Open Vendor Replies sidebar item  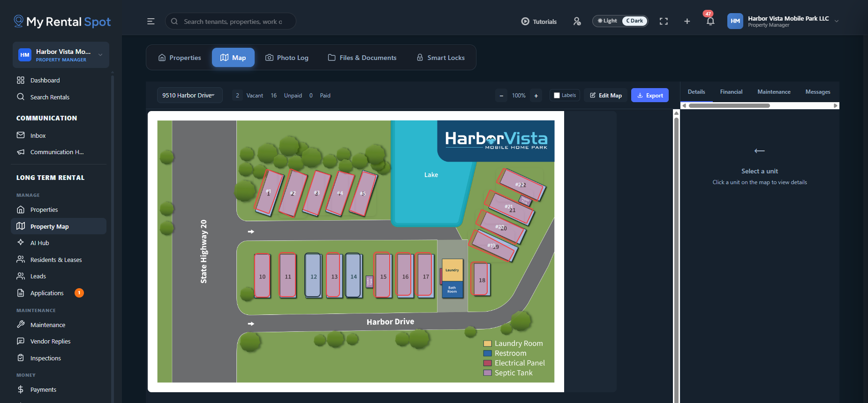59,341
